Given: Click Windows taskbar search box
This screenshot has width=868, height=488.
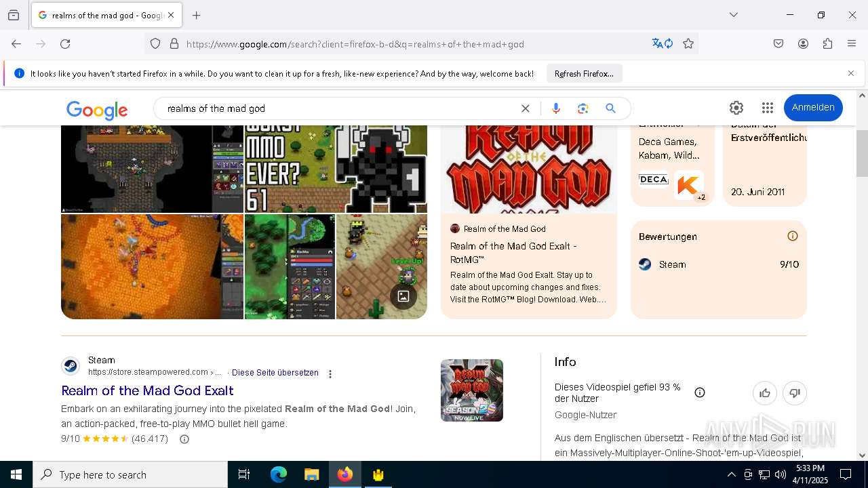Looking at the screenshot, I should [x=130, y=474].
